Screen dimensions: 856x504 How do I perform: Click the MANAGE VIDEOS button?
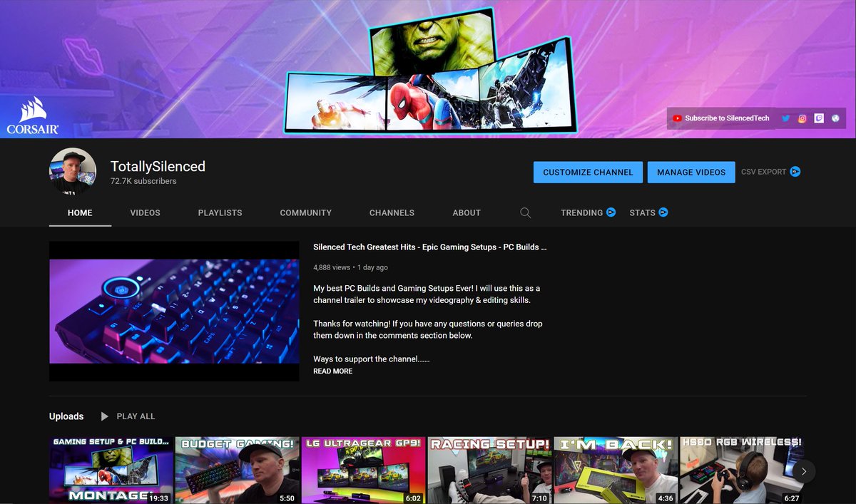691,172
